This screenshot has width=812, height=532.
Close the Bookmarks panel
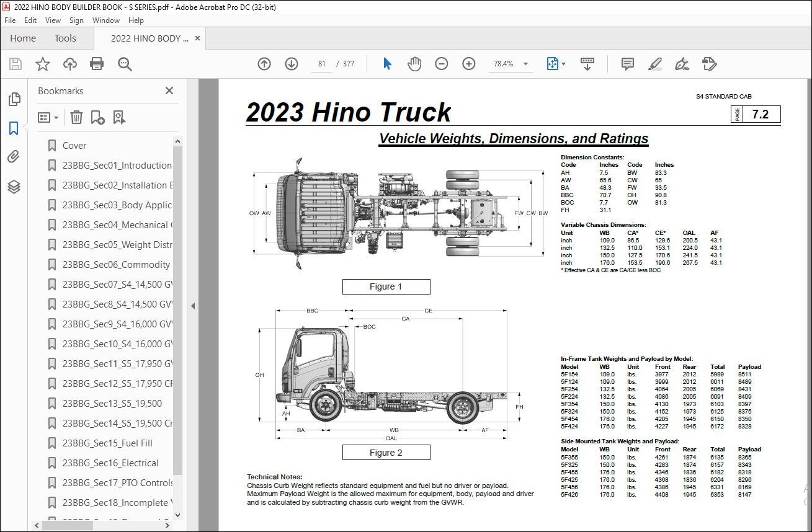(169, 91)
